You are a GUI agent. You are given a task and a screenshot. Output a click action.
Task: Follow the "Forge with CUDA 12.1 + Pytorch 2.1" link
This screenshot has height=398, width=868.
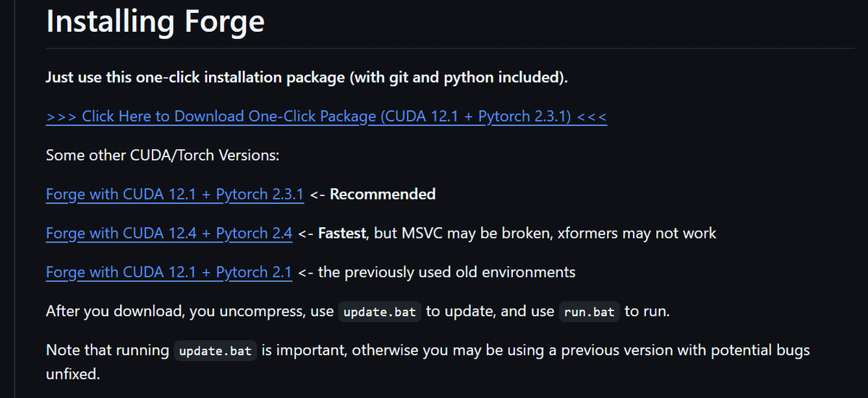(169, 272)
